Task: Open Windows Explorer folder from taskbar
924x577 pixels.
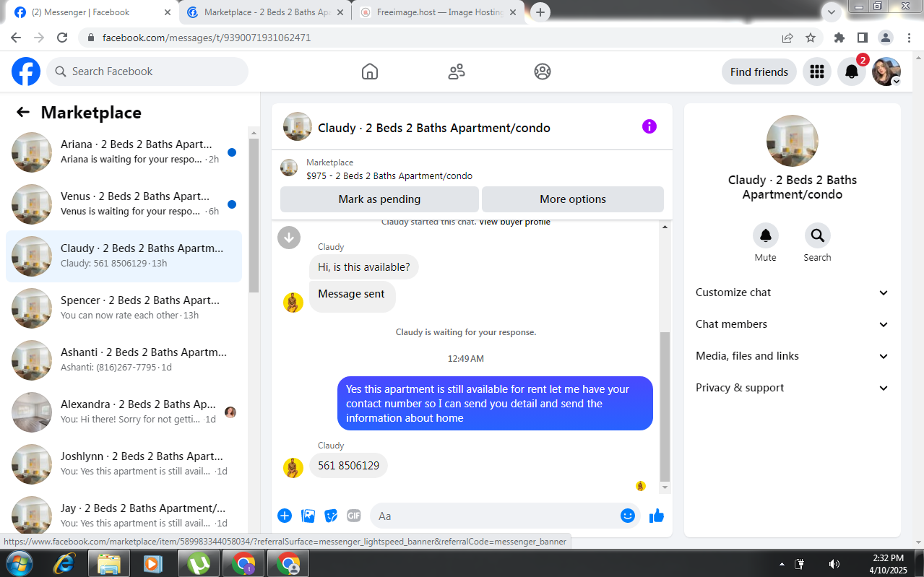Action: click(109, 563)
